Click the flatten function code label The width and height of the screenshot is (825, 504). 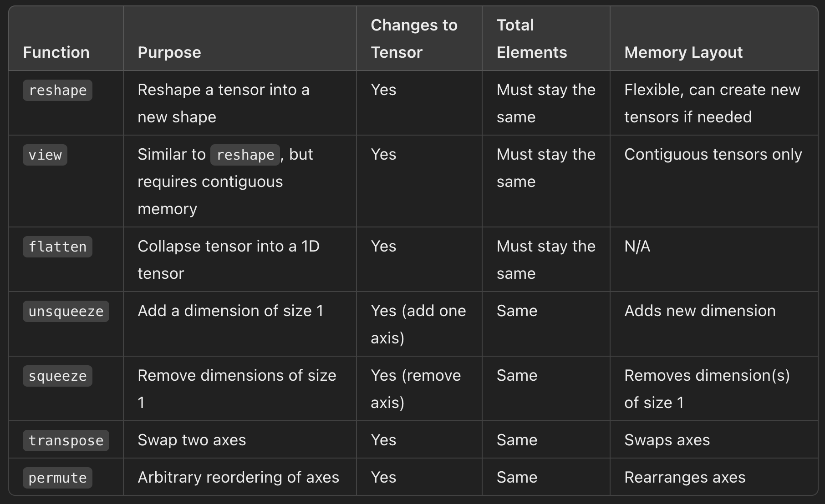click(57, 247)
